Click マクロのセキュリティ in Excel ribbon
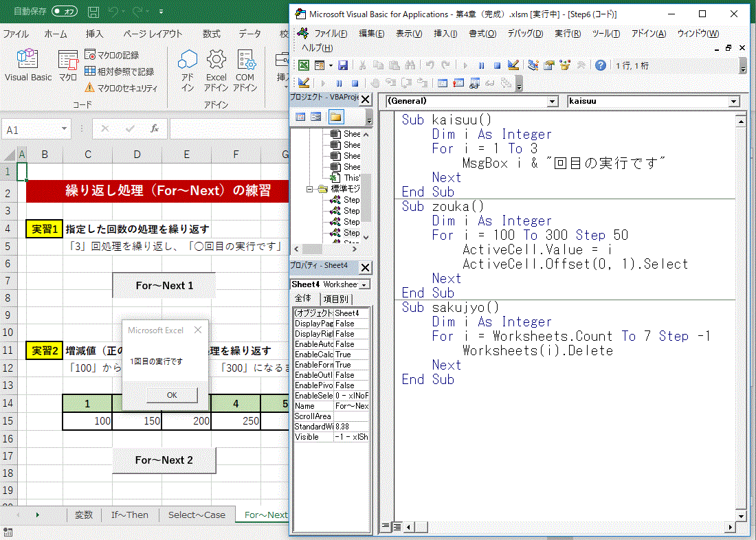 pyautogui.click(x=121, y=88)
